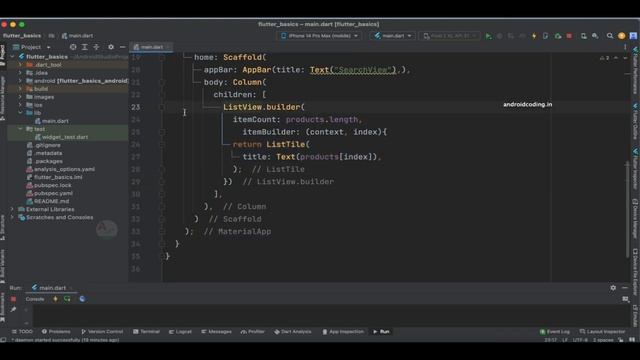Image resolution: width=640 pixels, height=360 pixels.
Task: Select pubspec.yaml in project tree
Action: [x=49, y=193]
